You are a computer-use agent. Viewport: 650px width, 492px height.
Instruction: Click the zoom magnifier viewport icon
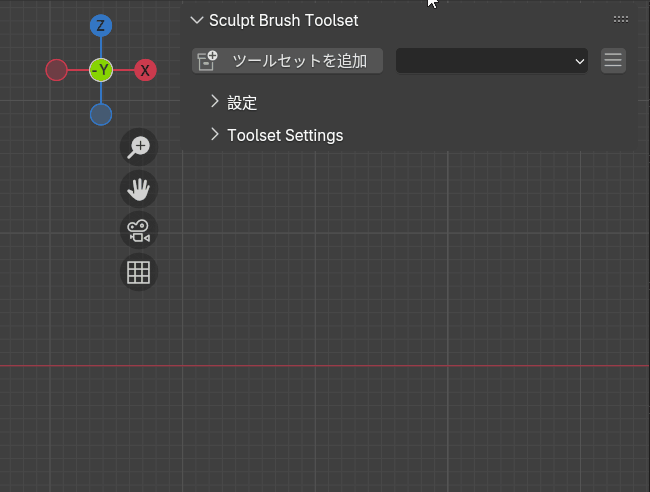click(139, 147)
